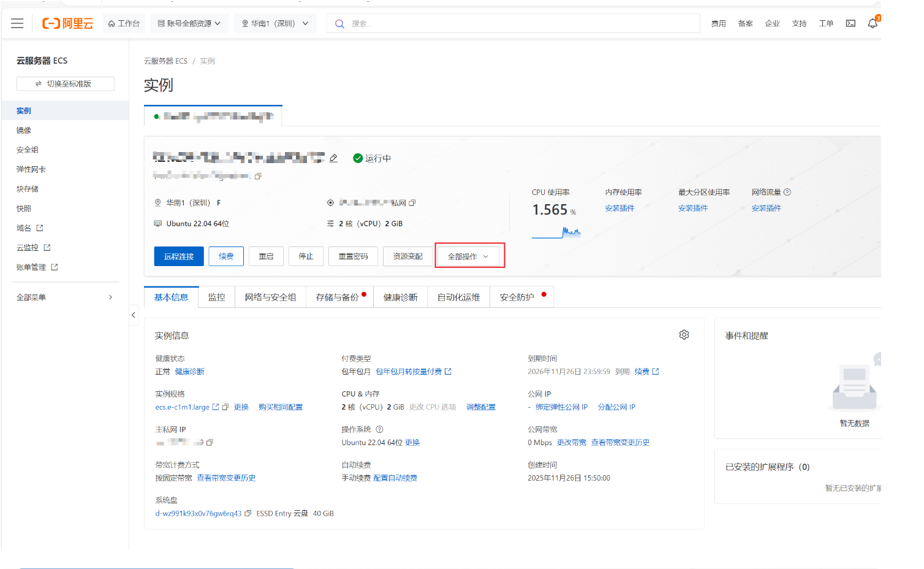Edit the instance name with pencil icon

[333, 158]
